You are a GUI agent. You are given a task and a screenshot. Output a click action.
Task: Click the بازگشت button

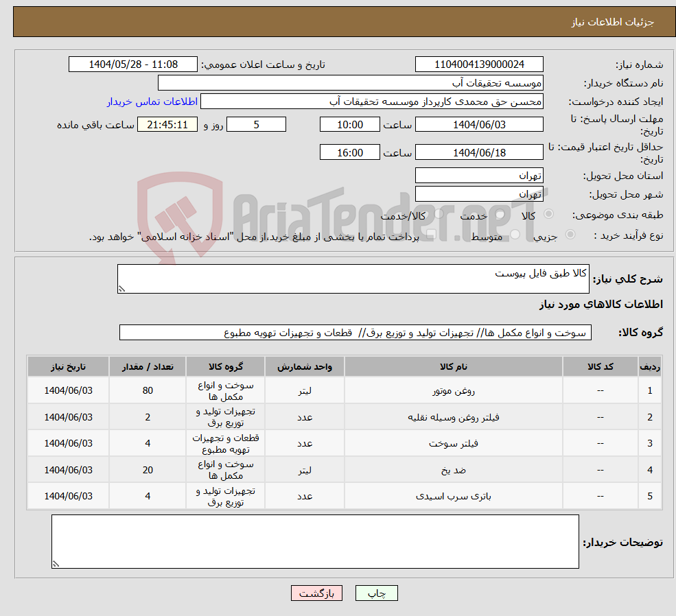coord(316,593)
